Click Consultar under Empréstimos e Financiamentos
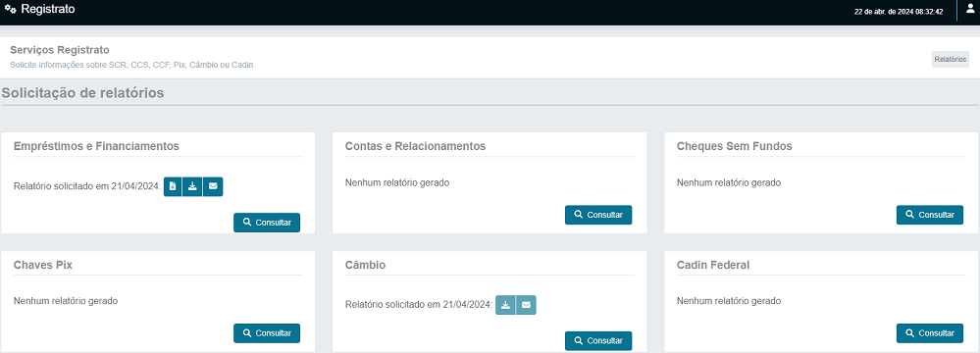Image resolution: width=980 pixels, height=353 pixels. [267, 223]
